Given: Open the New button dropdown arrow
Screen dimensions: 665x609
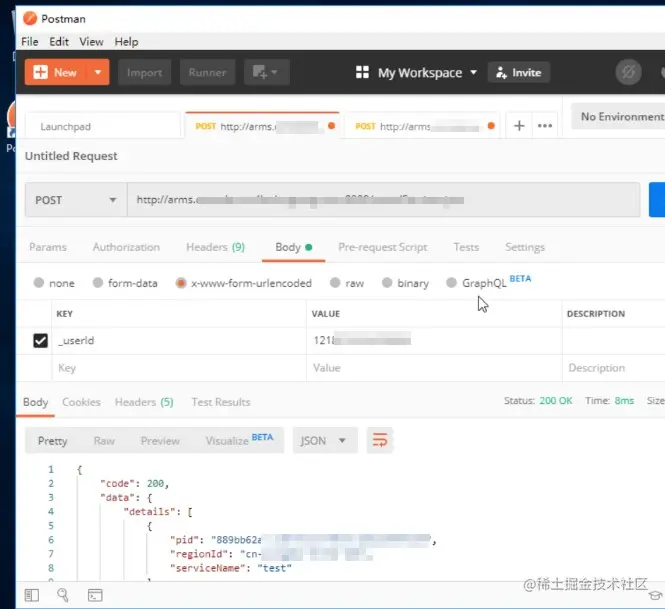Looking at the screenshot, I should coord(98,72).
